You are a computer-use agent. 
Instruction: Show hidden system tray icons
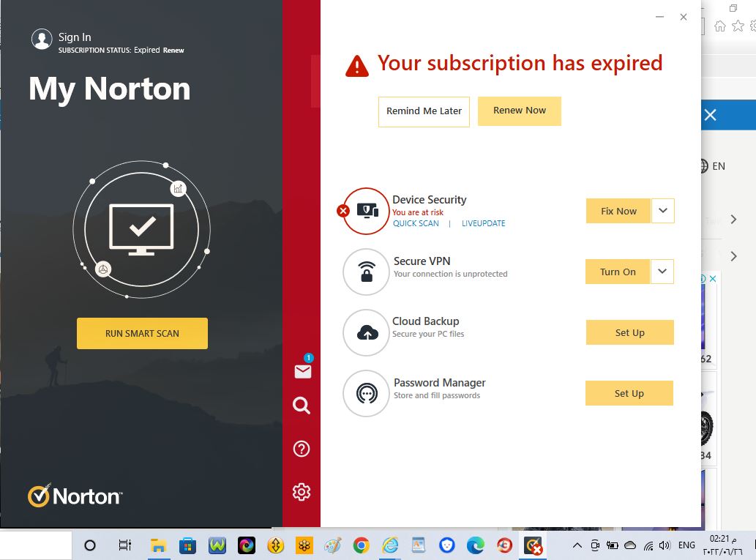[x=577, y=545]
